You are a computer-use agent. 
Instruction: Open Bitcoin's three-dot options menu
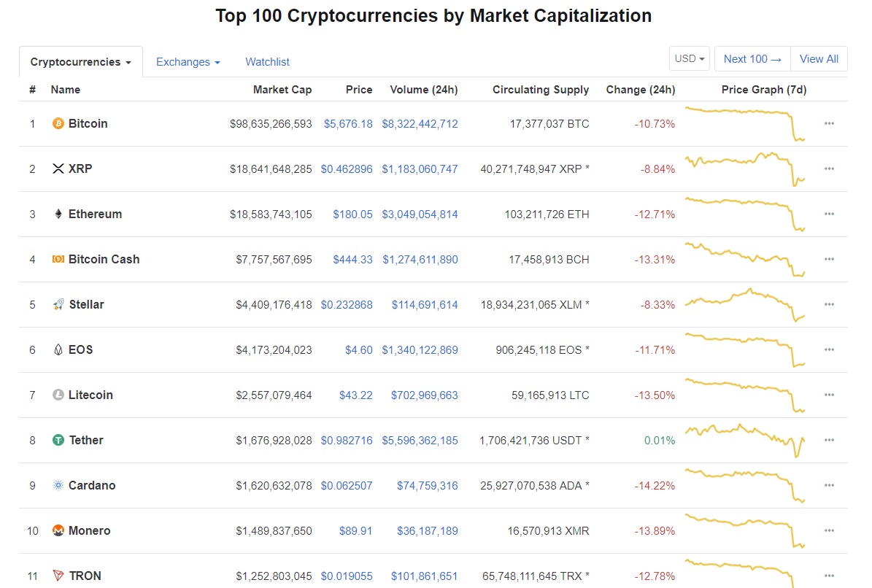pyautogui.click(x=829, y=124)
